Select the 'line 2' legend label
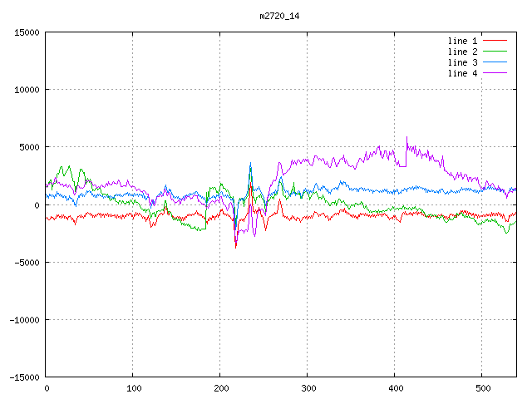Viewport: 532px width, 399px height. click(x=462, y=52)
